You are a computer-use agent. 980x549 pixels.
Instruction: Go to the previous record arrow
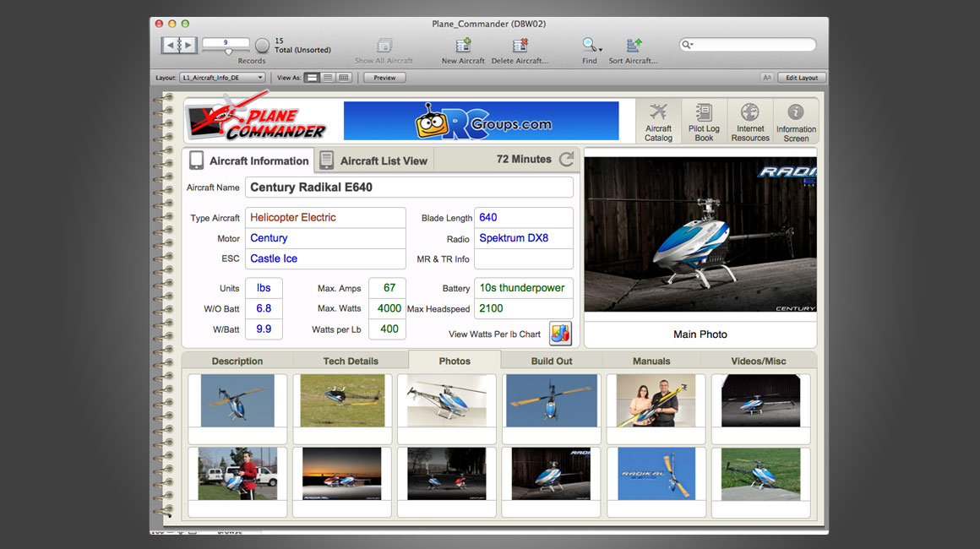click(x=170, y=45)
